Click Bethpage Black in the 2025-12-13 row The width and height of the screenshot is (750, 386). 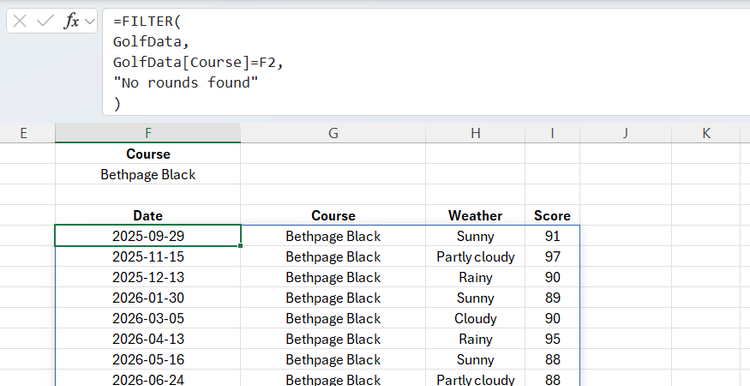tap(333, 277)
